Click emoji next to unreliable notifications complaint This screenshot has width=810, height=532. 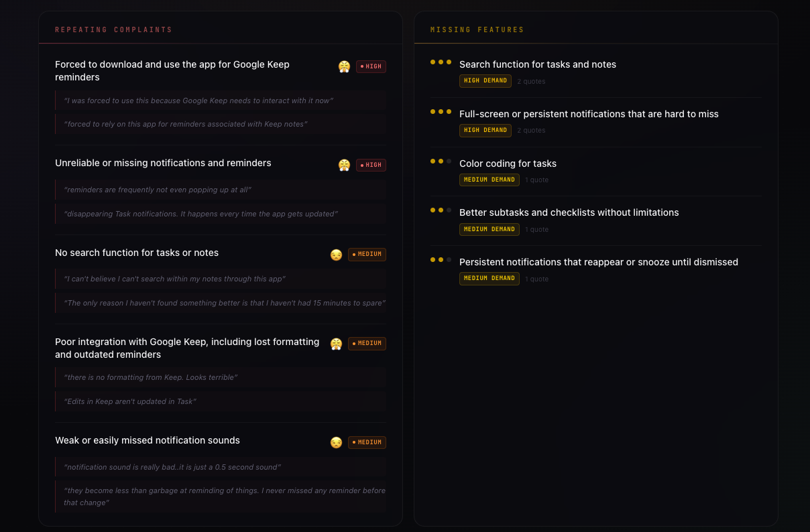[x=344, y=165]
